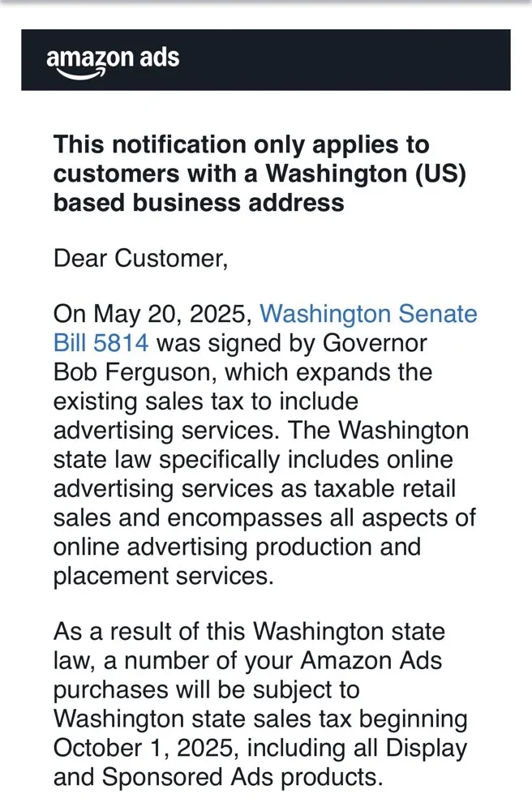Click the "online advertising production and" line
Viewport: 532px width, 811px height.
[237, 547]
